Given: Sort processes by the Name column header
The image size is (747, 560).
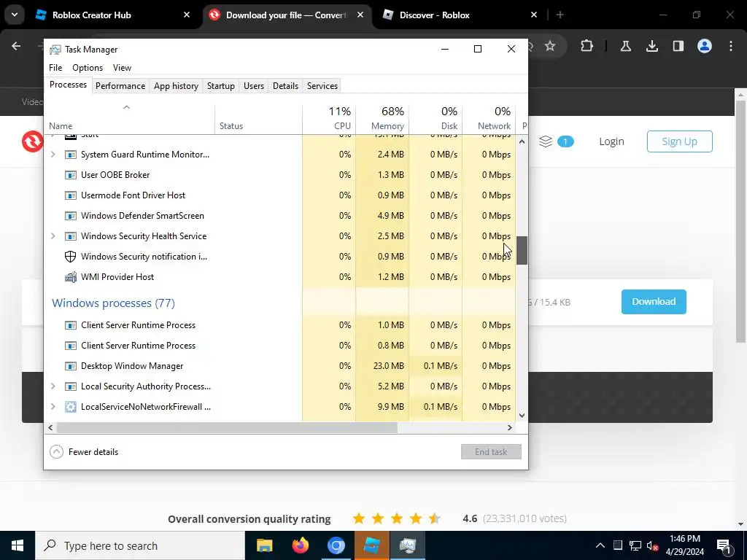Looking at the screenshot, I should 129,118.
